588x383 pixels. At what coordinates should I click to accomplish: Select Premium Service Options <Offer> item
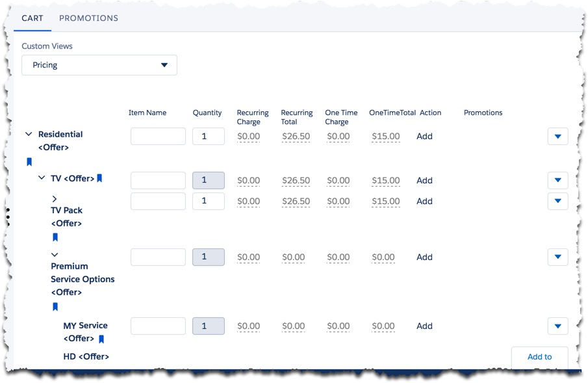click(83, 279)
